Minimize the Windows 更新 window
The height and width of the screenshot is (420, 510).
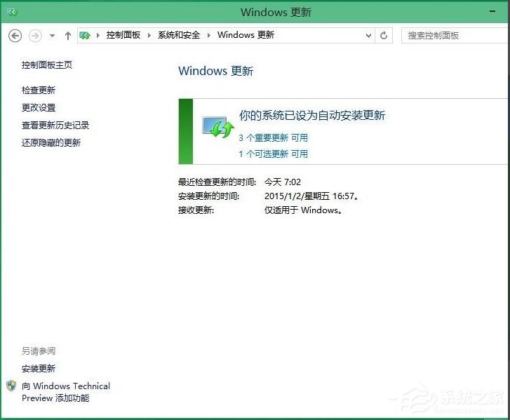492,11
